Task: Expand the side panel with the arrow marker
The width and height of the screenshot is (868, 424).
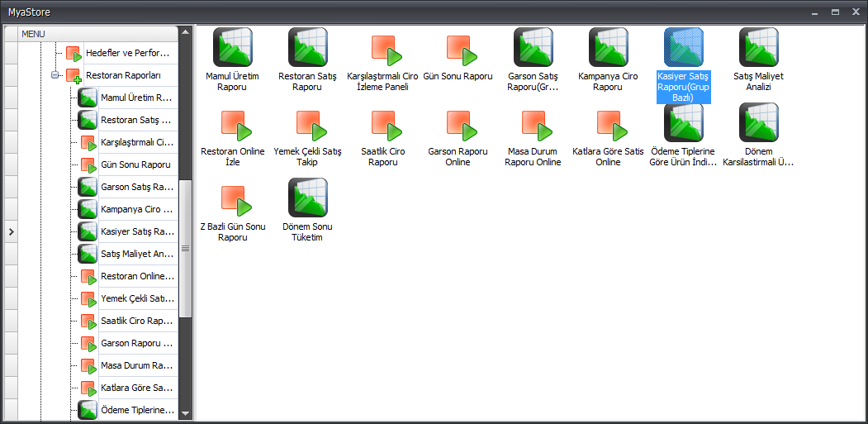Action: pos(11,231)
